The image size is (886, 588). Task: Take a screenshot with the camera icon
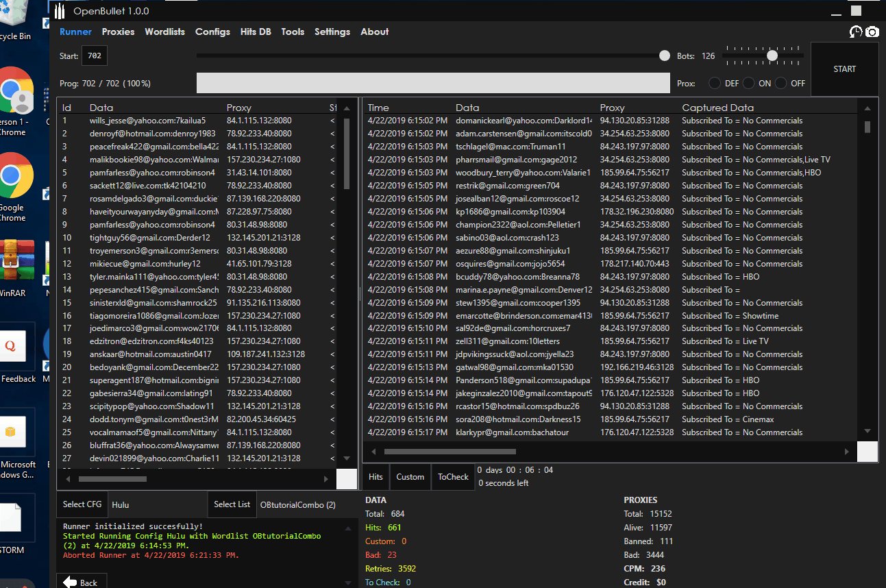[x=872, y=32]
